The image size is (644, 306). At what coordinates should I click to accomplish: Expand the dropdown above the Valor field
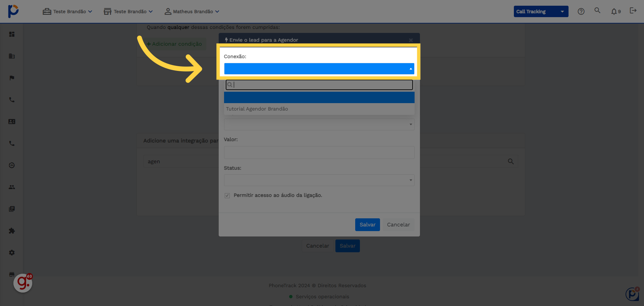click(x=319, y=124)
